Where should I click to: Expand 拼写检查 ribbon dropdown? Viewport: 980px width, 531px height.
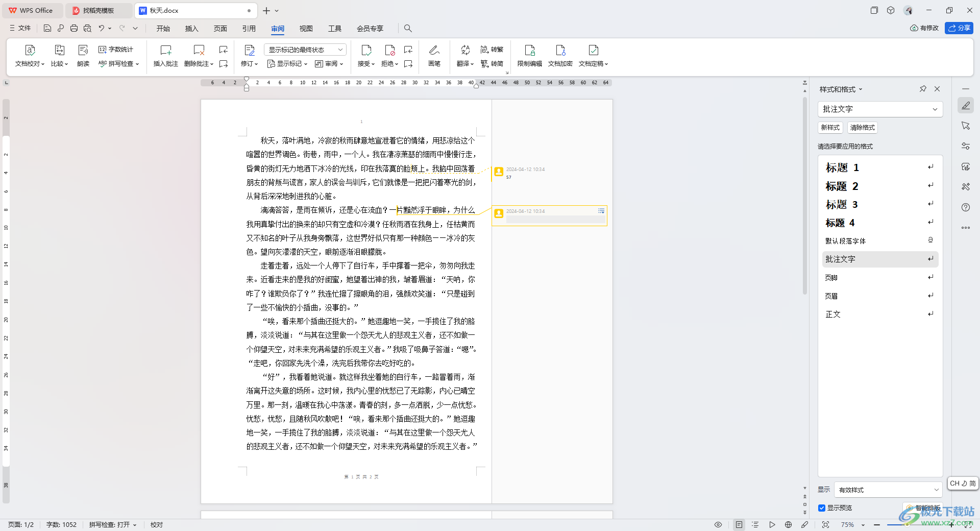(137, 64)
